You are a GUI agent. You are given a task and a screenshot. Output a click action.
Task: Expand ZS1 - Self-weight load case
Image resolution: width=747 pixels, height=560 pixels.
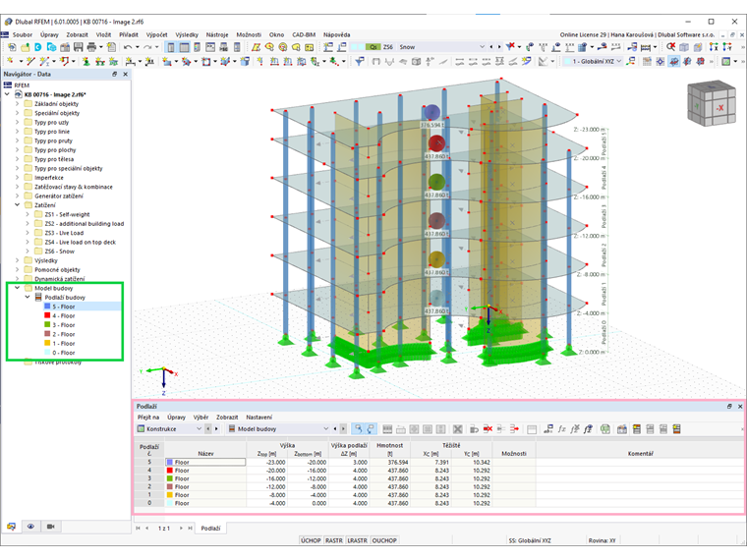pos(28,214)
